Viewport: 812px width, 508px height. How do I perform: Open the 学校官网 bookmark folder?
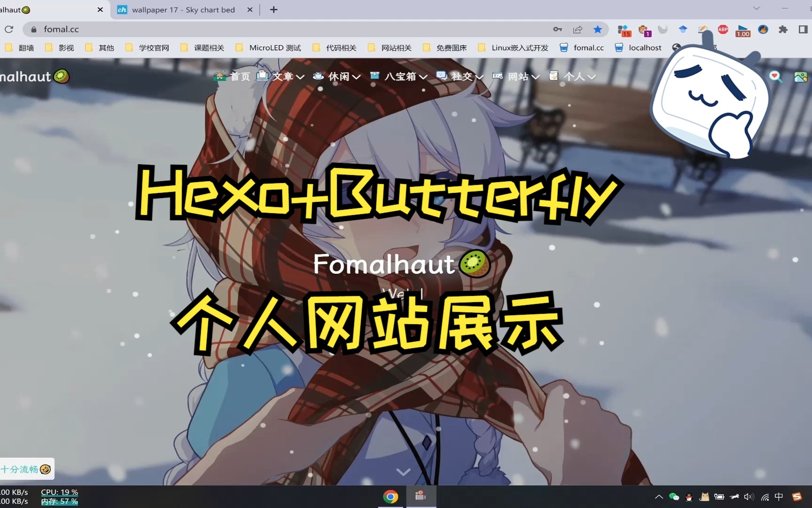147,48
